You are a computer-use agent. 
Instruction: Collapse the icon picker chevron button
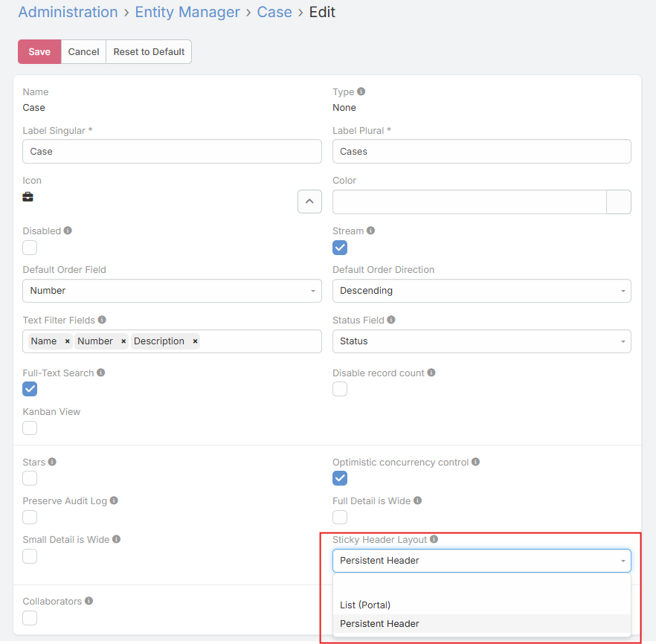pos(309,202)
